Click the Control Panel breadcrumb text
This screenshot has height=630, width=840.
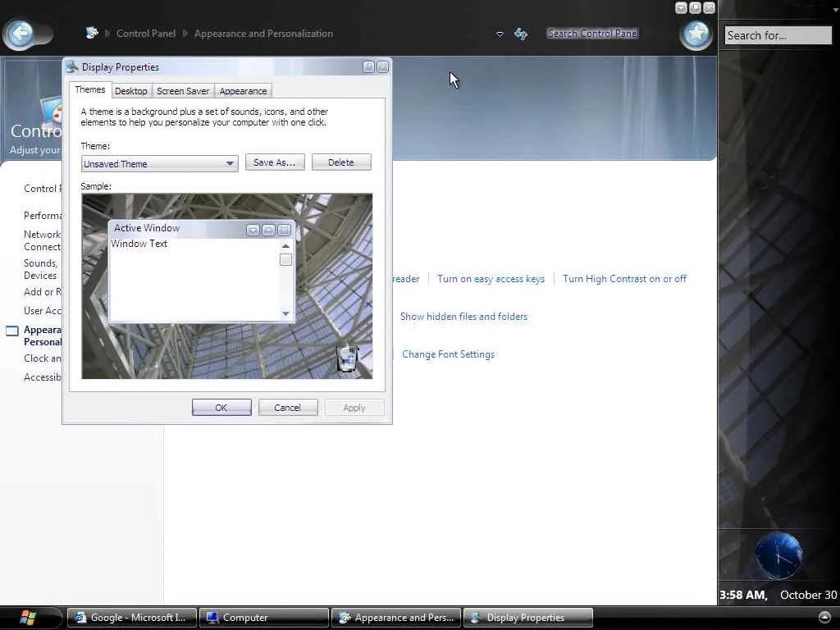click(x=146, y=33)
